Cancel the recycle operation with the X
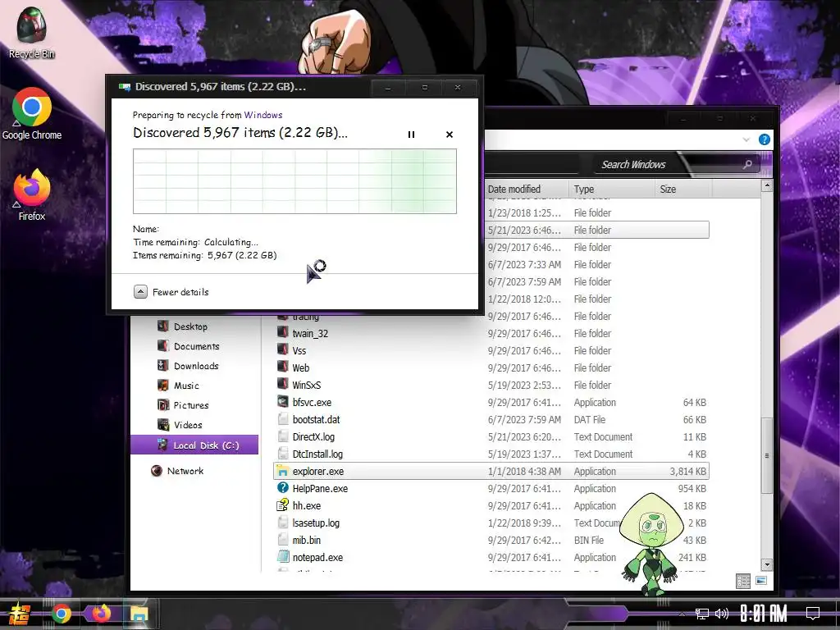Viewport: 840px width, 630px height. (x=450, y=135)
